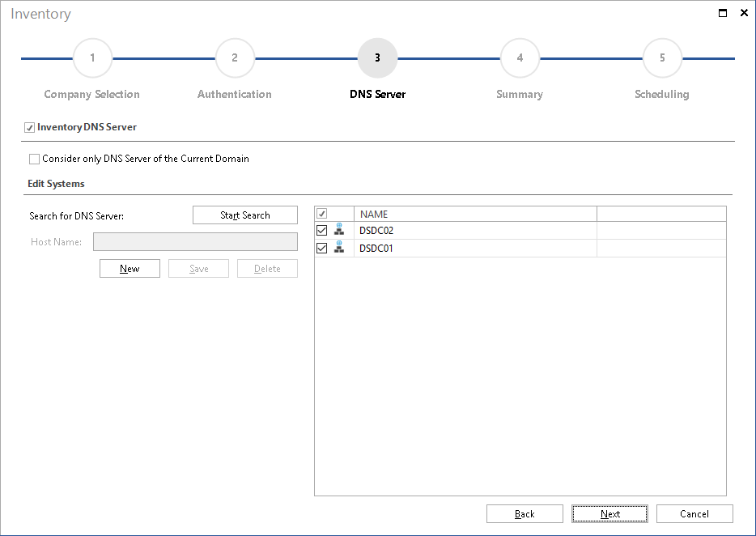Sort by the NAME column header
Viewport: 756px width, 536px height.
click(475, 214)
